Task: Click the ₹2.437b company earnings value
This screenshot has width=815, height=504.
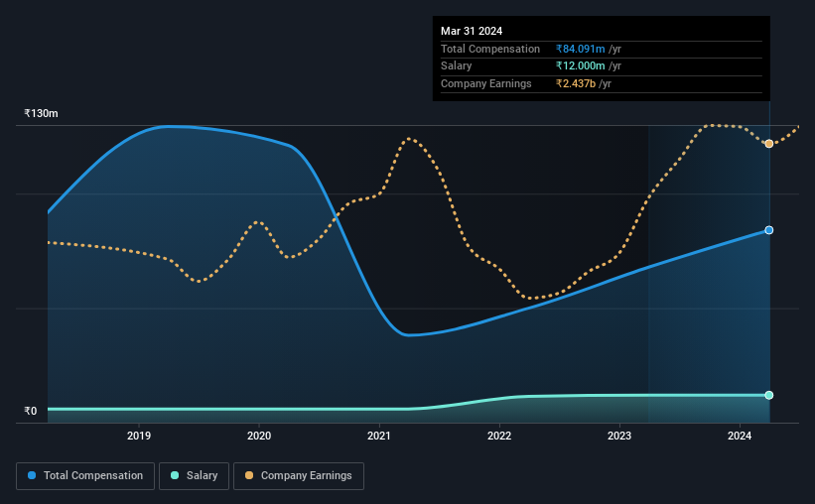Action: tap(576, 83)
